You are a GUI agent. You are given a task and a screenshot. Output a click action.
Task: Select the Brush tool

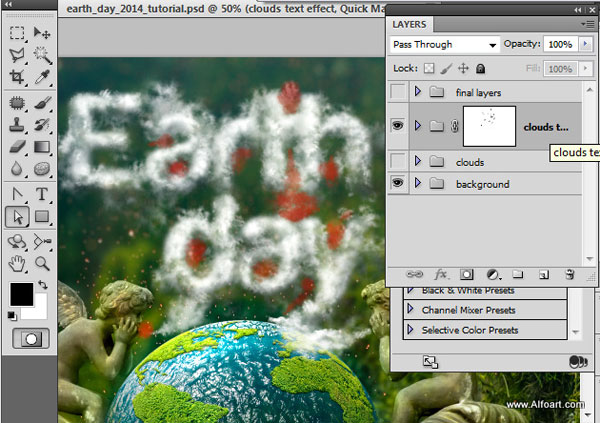pyautogui.click(x=42, y=103)
